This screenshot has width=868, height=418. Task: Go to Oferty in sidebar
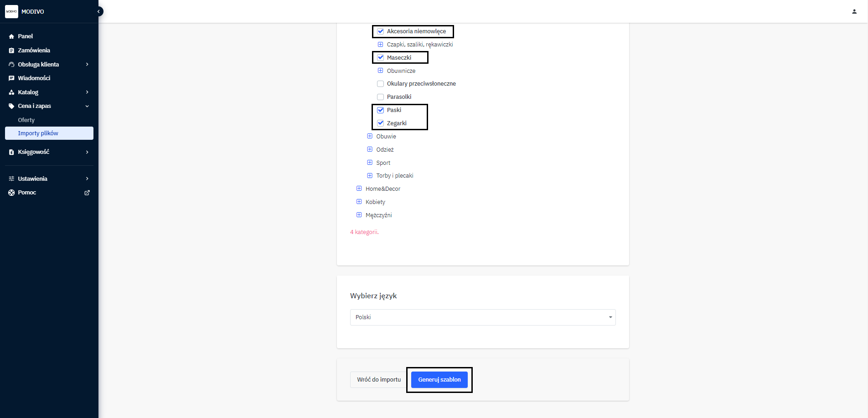coord(26,120)
